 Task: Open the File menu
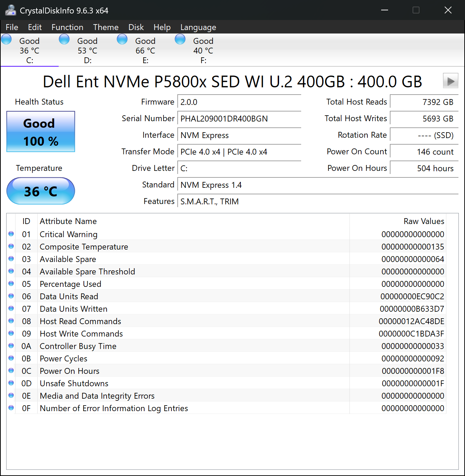[x=12, y=27]
